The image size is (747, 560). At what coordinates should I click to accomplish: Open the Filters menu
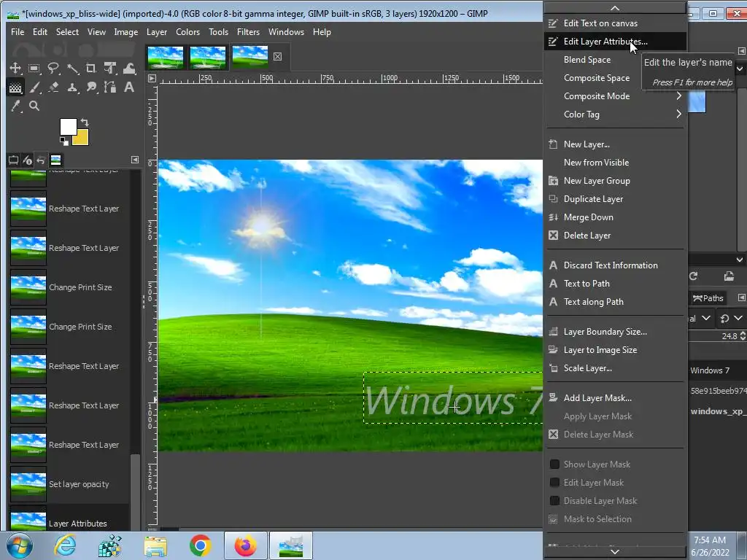coord(248,32)
